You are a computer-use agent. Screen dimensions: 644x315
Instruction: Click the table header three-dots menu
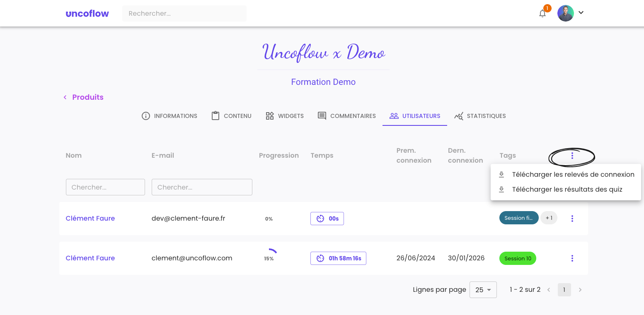pyautogui.click(x=572, y=156)
